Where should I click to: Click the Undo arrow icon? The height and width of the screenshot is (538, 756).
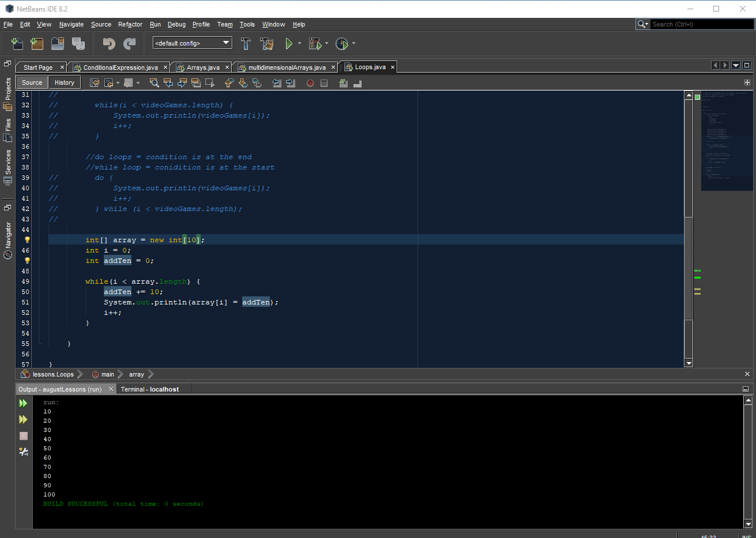[x=109, y=43]
